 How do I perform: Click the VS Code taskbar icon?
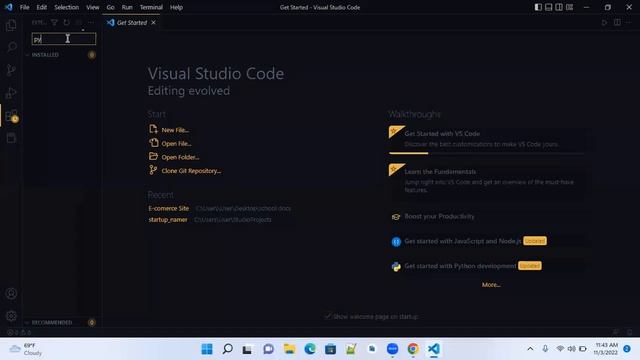433,349
